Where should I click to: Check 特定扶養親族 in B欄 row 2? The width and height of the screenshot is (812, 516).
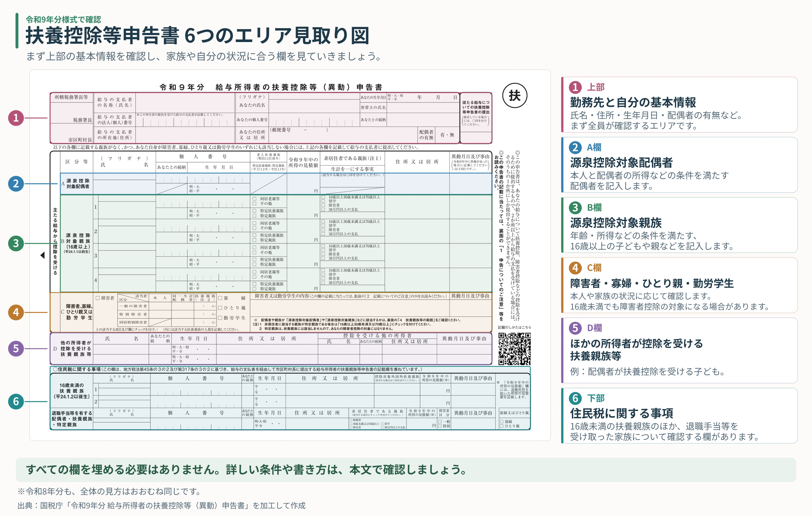[x=255, y=235]
